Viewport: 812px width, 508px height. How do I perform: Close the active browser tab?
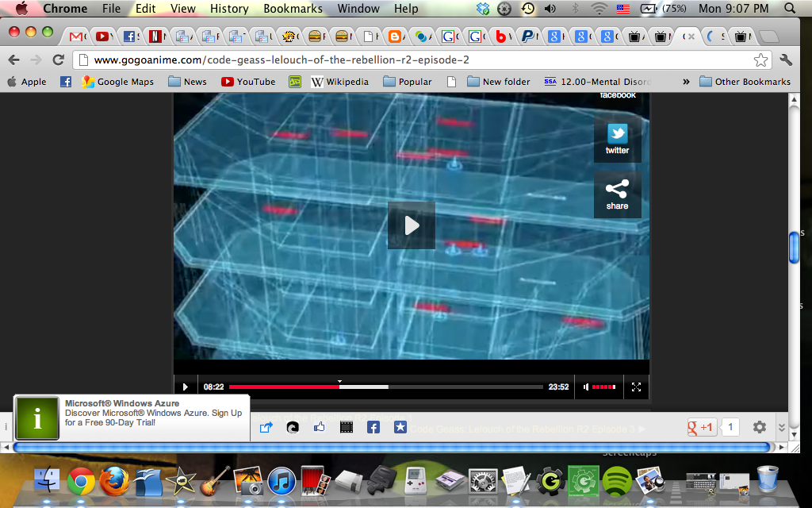691,37
